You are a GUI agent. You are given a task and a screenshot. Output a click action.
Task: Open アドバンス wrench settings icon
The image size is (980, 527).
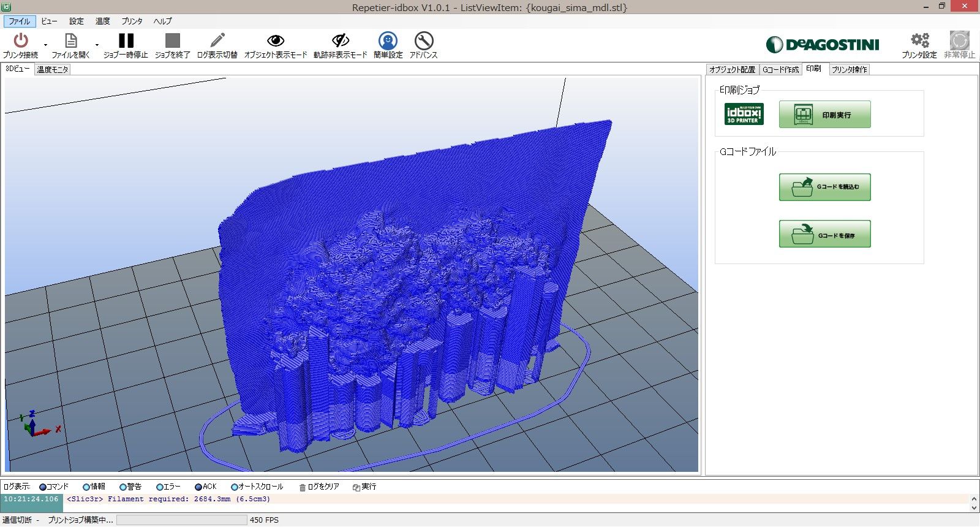[423, 41]
